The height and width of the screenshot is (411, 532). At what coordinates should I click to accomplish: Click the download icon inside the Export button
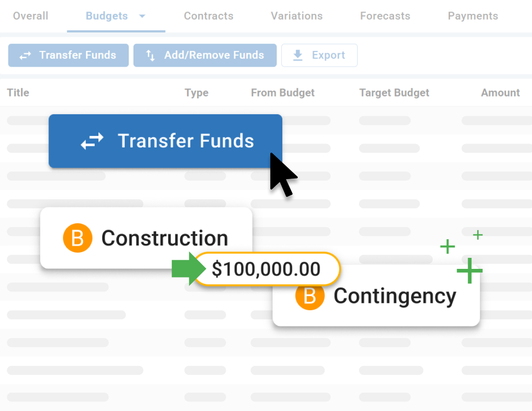[299, 55]
